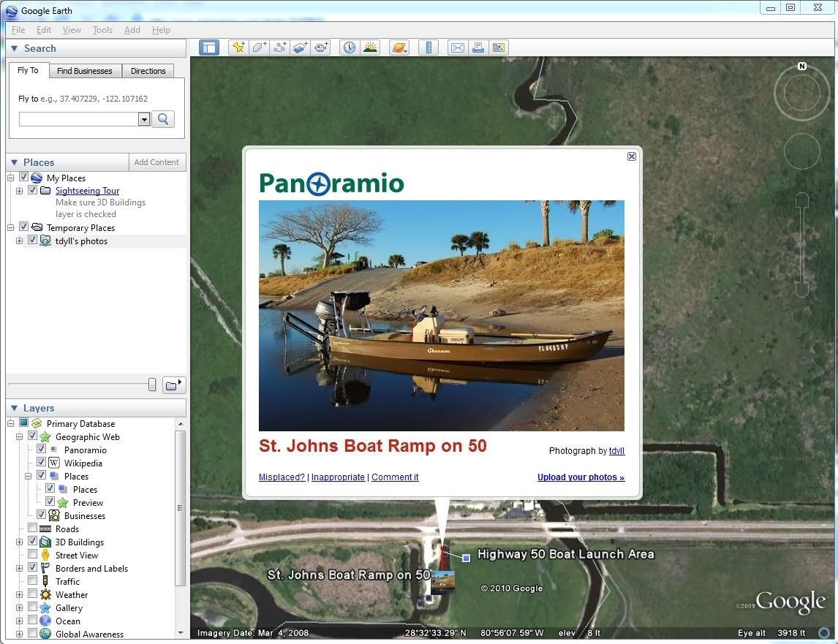The image size is (838, 644).
Task: Uncheck the Wikipedia layer checkbox
Action: coord(41,462)
